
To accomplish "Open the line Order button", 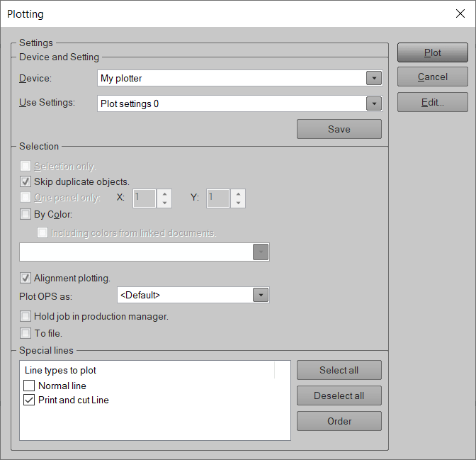I will point(339,421).
